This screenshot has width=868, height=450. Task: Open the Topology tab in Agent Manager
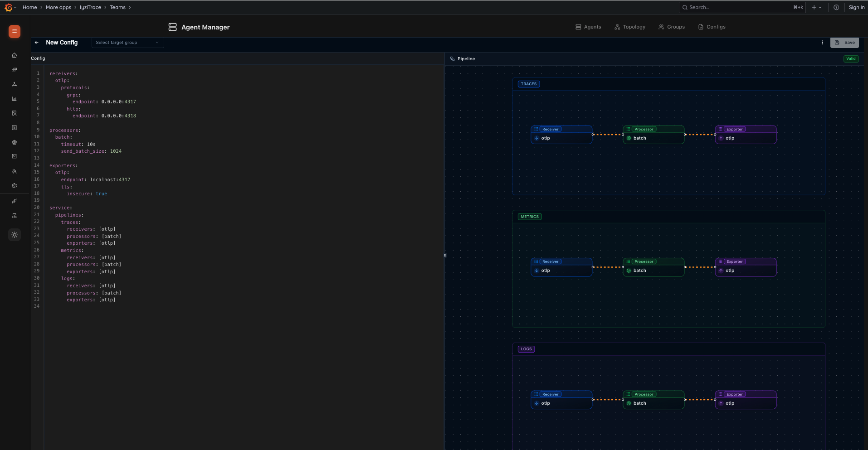(x=630, y=27)
